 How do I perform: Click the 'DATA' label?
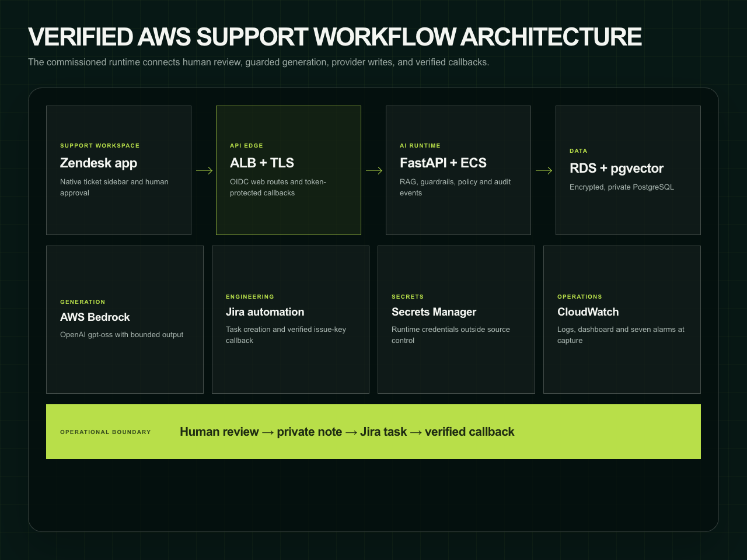pyautogui.click(x=578, y=151)
